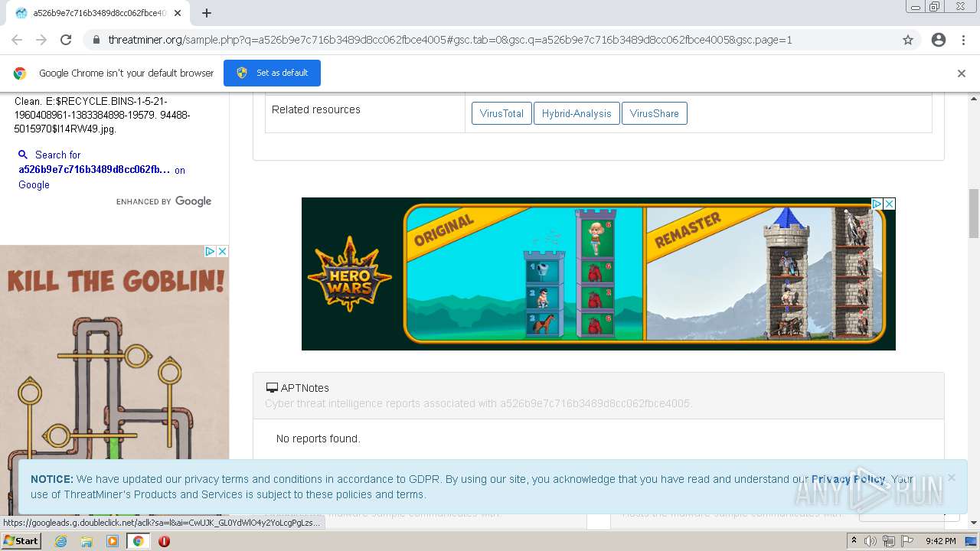980x551 pixels.
Task: Click the Enhanced by Google logo
Action: tap(164, 201)
